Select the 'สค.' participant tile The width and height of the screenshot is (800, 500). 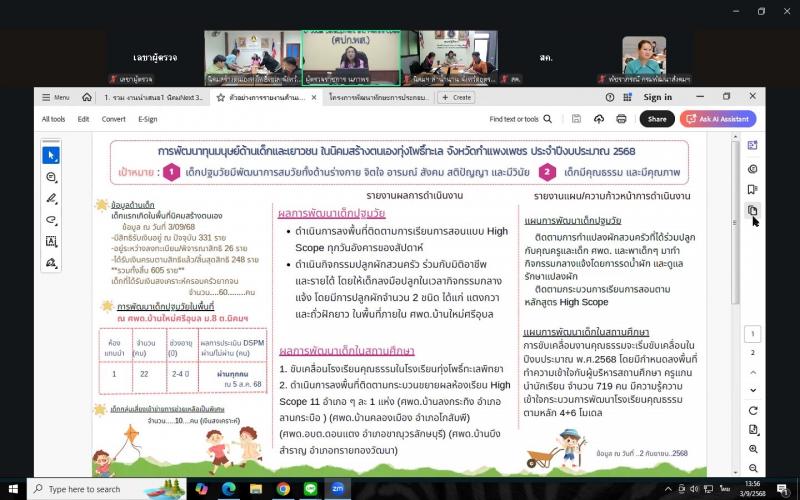click(547, 58)
